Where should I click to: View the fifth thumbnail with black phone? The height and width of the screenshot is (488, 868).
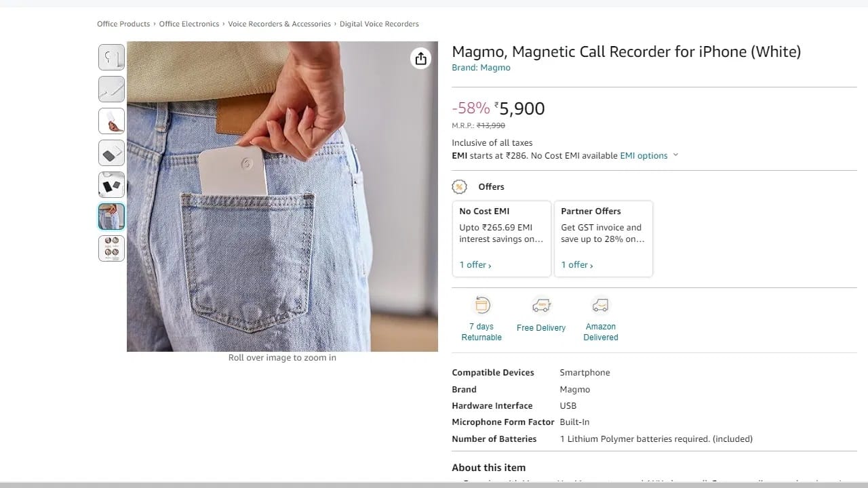point(112,185)
